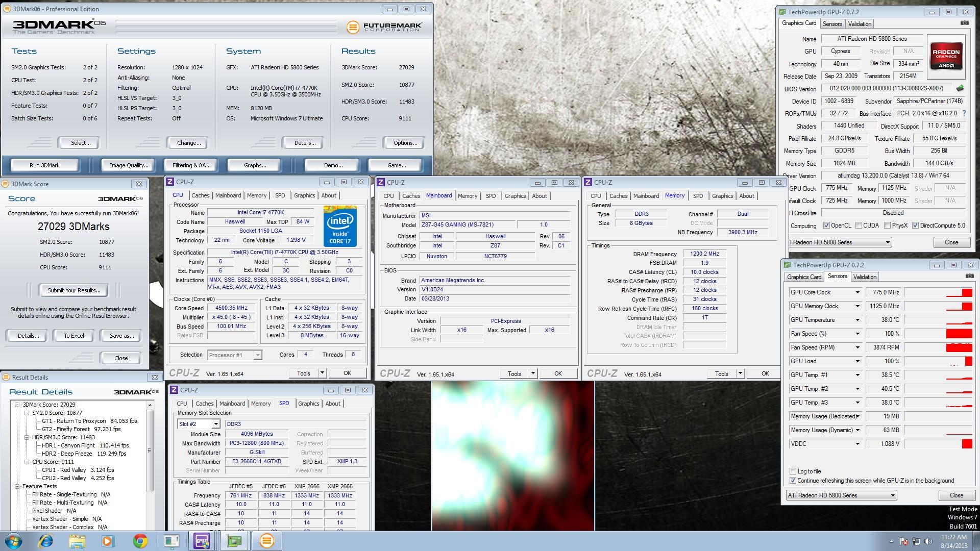Screen dimensions: 980x551
Task: Open Windows Media Player taskbar icon
Action: [x=108, y=541]
